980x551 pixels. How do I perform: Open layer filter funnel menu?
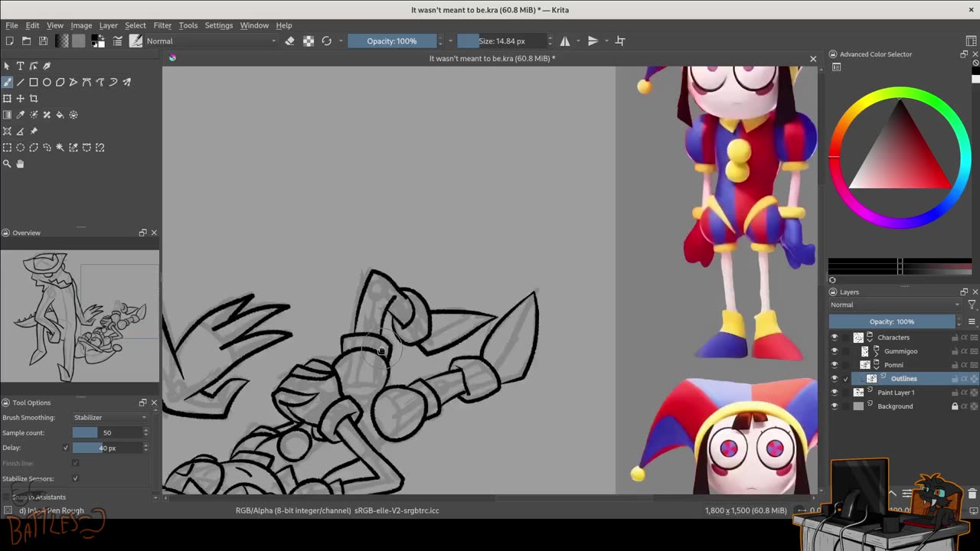tap(972, 305)
